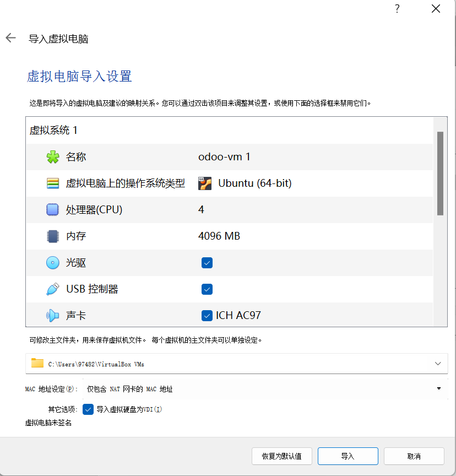
Task: Click the USB 控制器 plug icon
Action: click(53, 289)
